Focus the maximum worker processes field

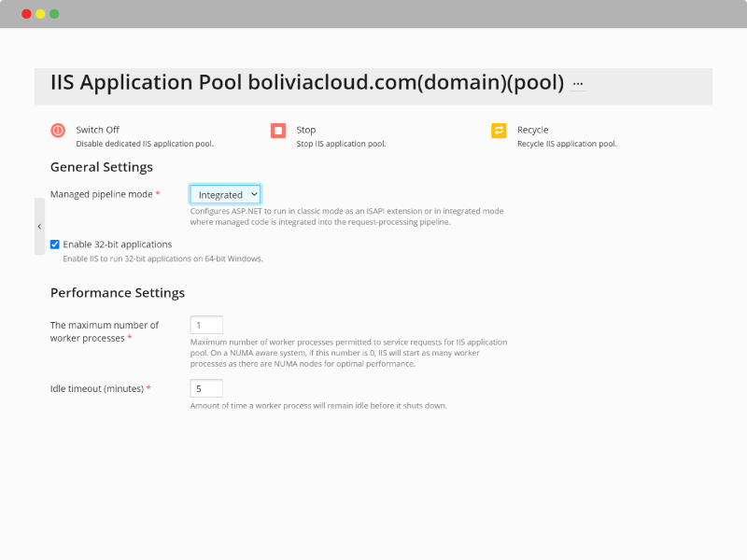click(x=206, y=325)
